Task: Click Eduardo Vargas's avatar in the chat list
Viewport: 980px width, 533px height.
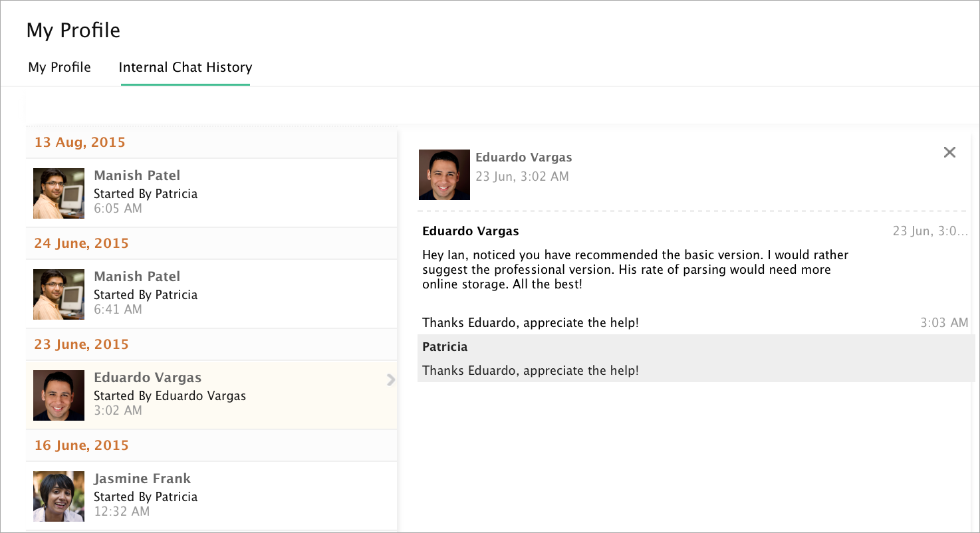Action: (59, 395)
